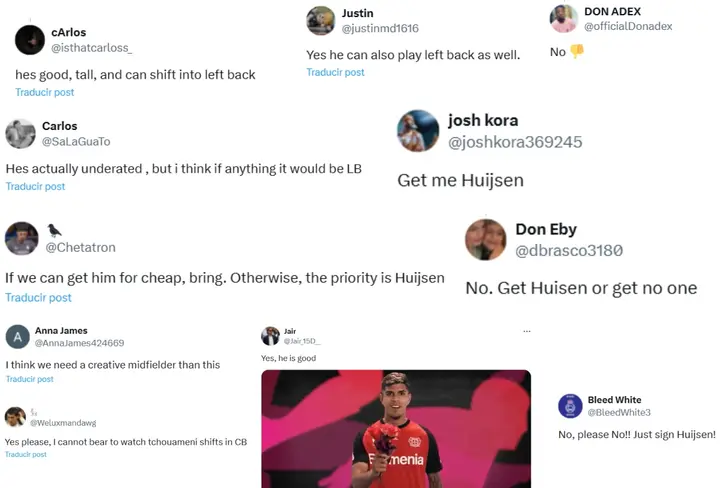Click Traducir post under cArlos's tweet

click(45, 92)
